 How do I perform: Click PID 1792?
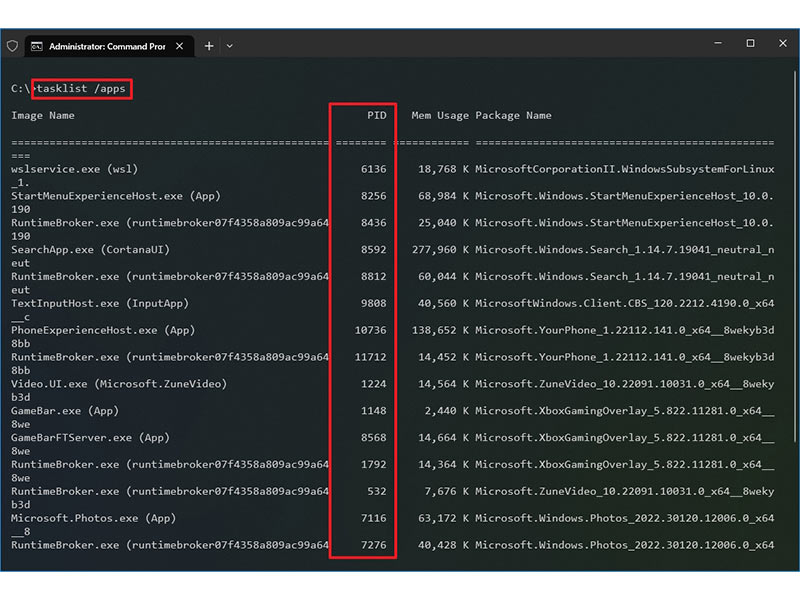coord(373,465)
